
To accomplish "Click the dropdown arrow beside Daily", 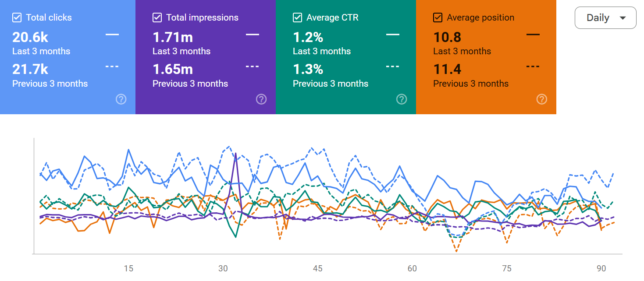I will point(623,18).
